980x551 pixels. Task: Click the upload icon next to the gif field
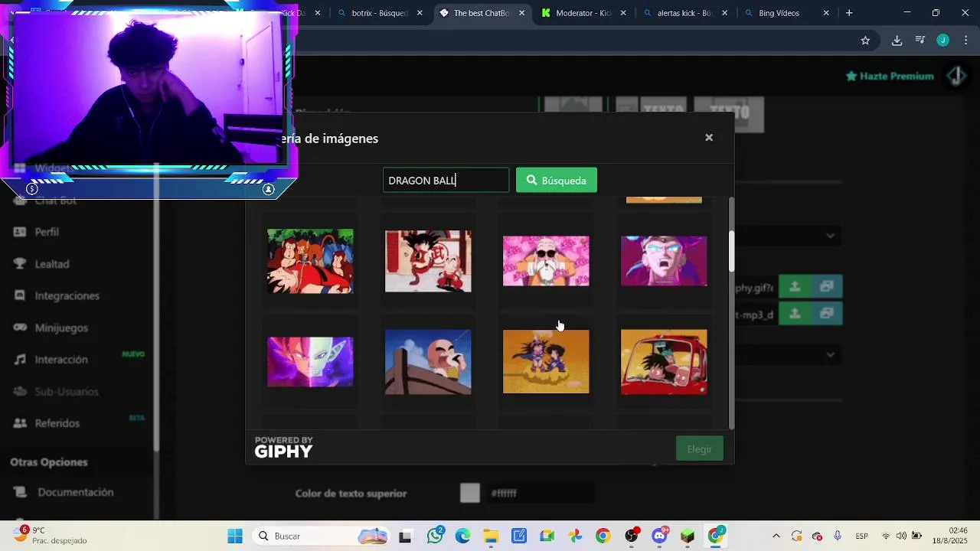point(795,286)
